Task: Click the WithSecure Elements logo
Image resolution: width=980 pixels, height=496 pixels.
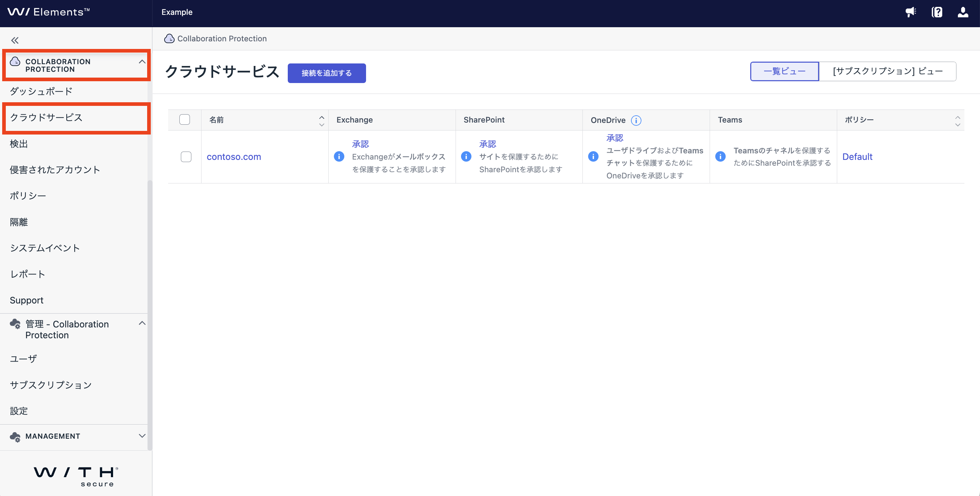Action: (49, 12)
